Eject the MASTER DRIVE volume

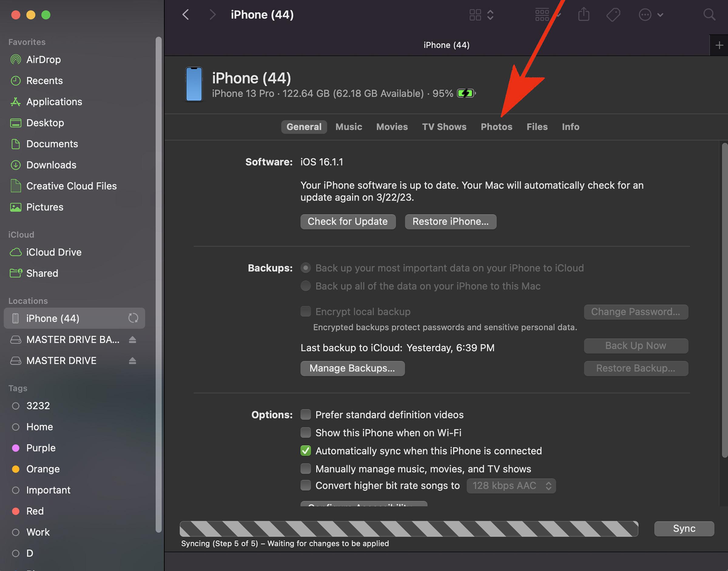coord(132,360)
